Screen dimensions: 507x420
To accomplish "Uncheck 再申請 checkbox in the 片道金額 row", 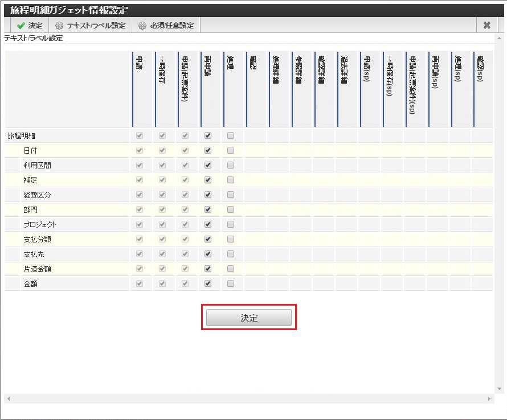I will click(208, 269).
